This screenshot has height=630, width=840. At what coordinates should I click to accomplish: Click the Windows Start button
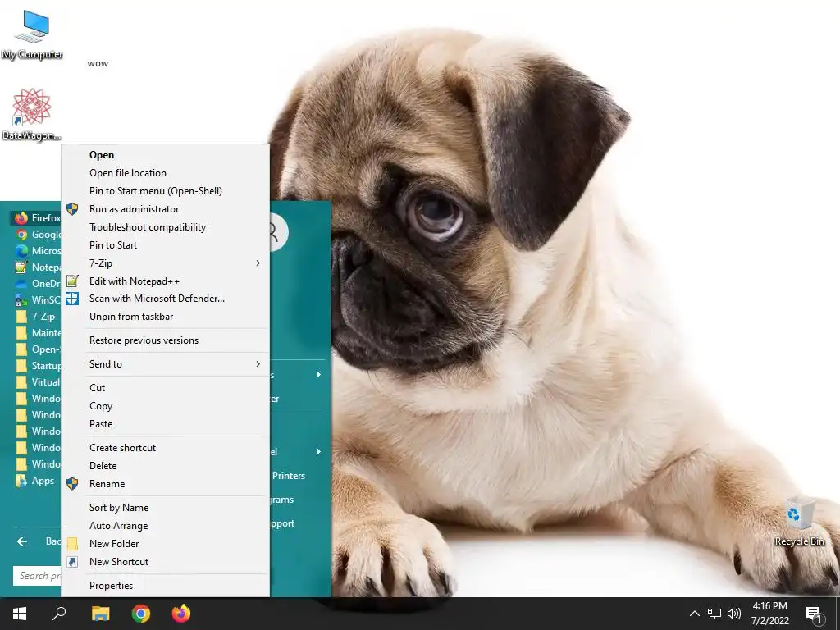click(20, 614)
